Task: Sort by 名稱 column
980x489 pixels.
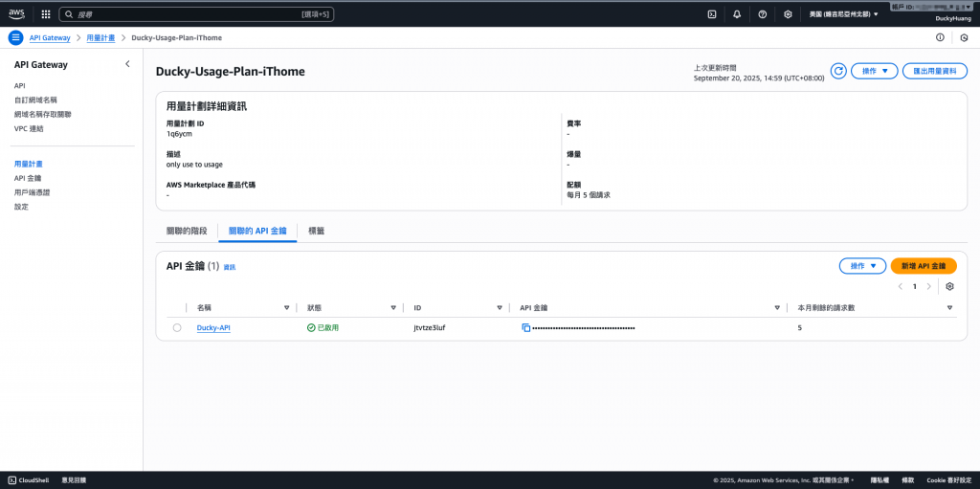Action: coord(287,307)
